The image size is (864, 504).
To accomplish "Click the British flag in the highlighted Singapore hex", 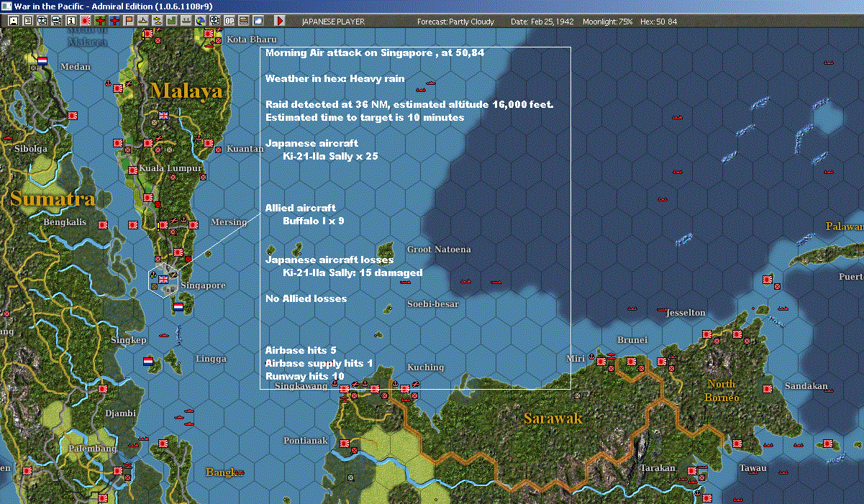I will [163, 279].
